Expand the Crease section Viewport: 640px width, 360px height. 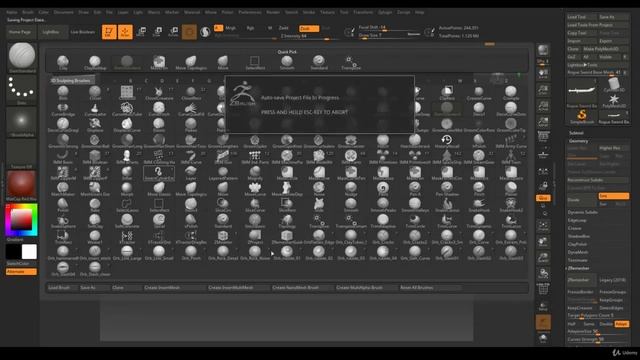click(574, 229)
